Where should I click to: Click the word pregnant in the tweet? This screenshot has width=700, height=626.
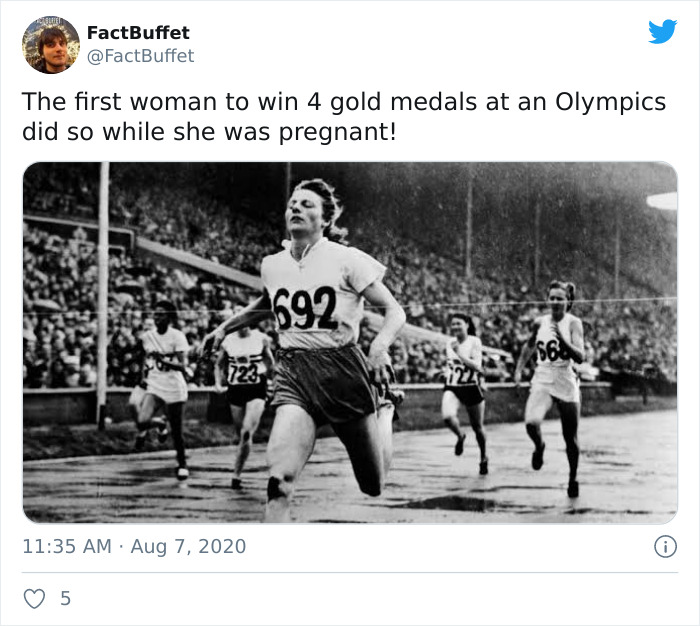pyautogui.click(x=338, y=133)
